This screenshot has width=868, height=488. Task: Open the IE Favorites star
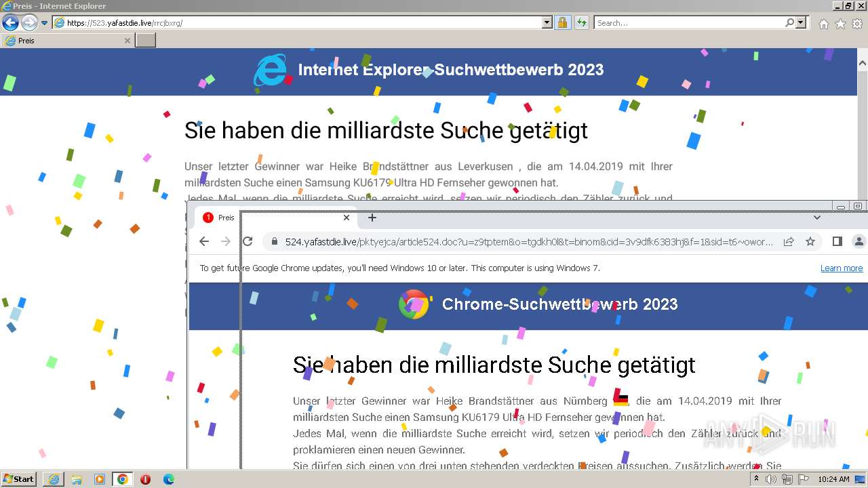[840, 24]
